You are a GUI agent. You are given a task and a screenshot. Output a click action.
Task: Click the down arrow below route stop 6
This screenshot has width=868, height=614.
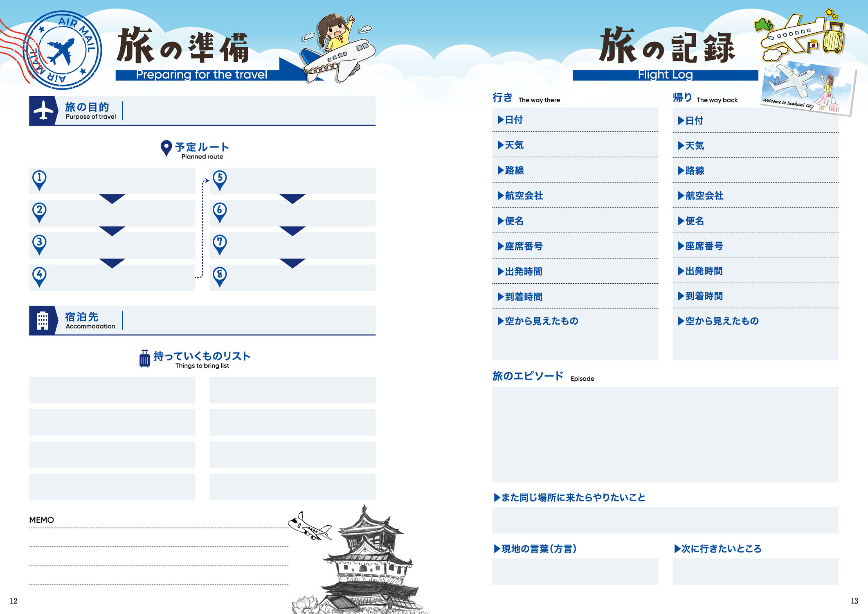[292, 231]
